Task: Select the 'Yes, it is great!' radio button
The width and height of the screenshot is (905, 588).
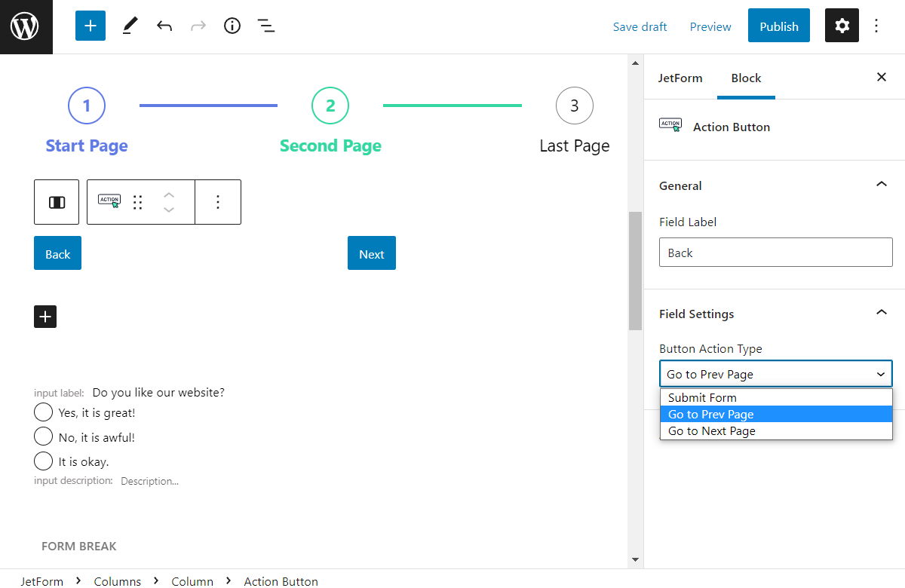Action: click(43, 412)
